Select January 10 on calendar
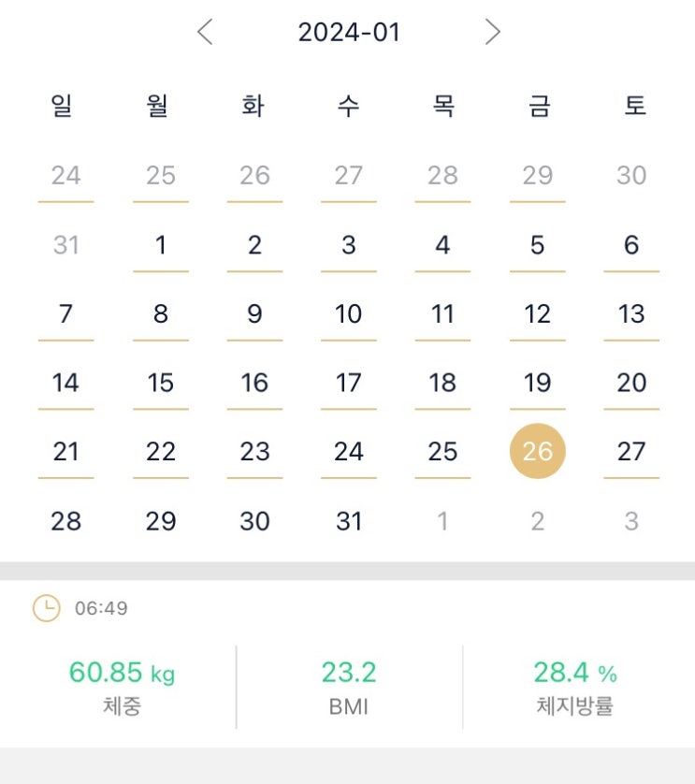Viewport: 695px width, 784px height. [x=349, y=314]
